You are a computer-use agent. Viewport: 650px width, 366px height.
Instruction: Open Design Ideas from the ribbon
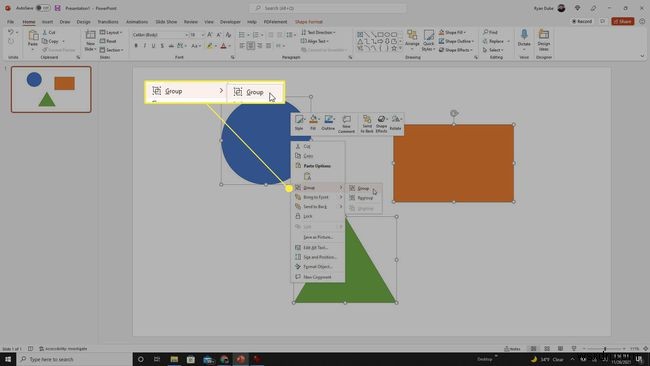coord(543,40)
